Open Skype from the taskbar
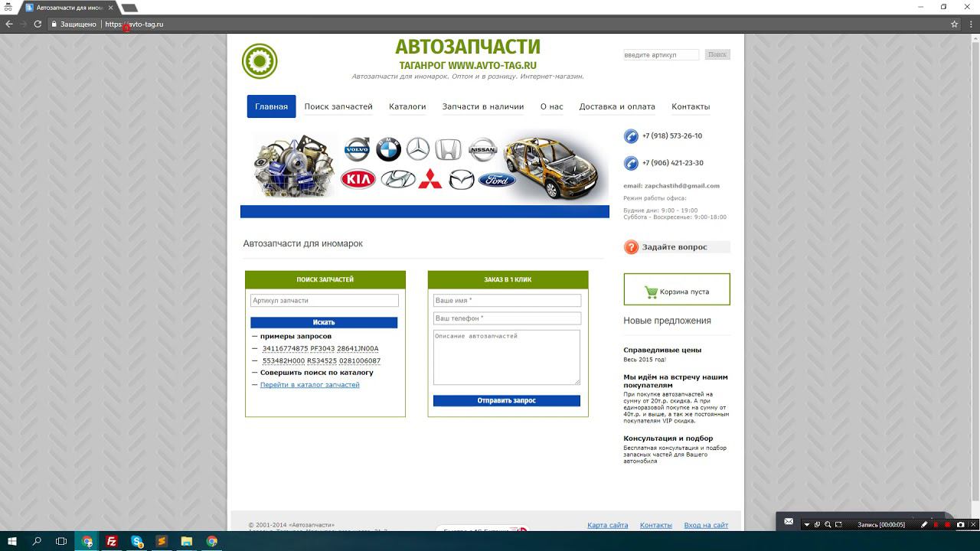The width and height of the screenshot is (980, 551). point(137,541)
